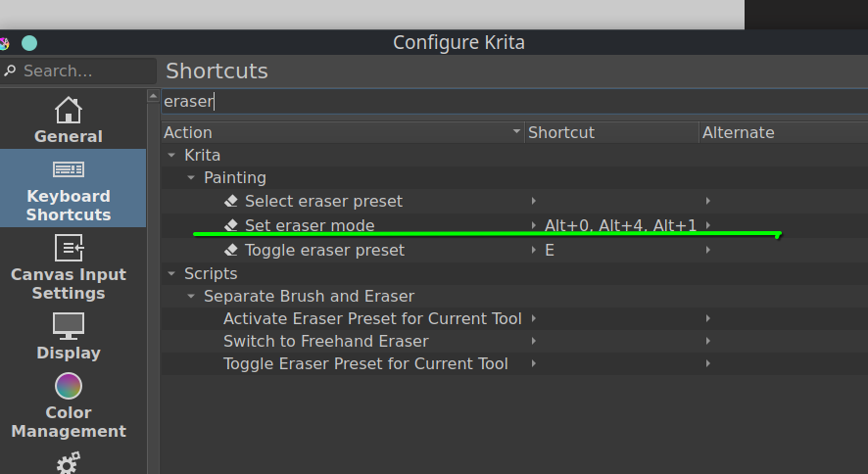Collapse the Scripts tree group
868x474 pixels.
click(171, 273)
